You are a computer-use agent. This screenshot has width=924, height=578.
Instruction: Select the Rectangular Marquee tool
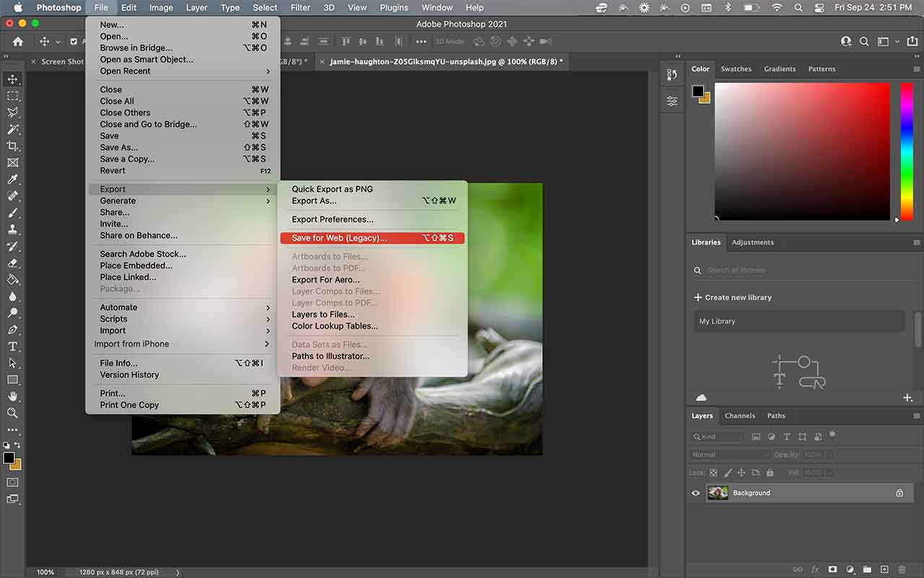[x=12, y=96]
